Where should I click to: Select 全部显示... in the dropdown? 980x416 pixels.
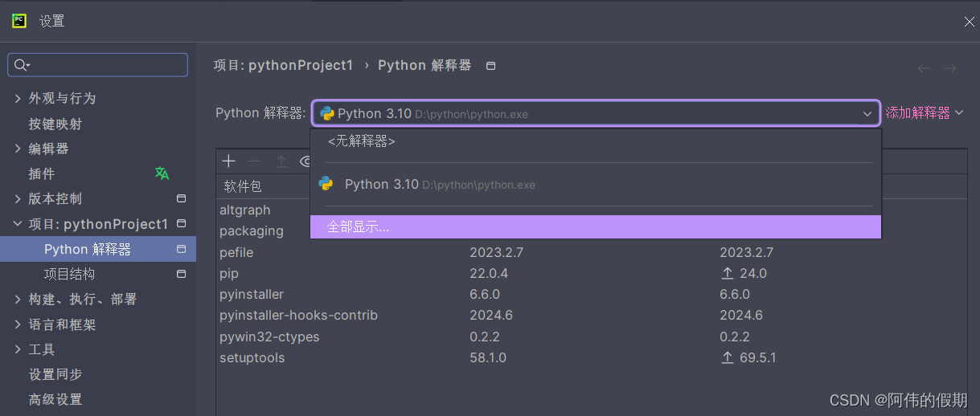[596, 227]
